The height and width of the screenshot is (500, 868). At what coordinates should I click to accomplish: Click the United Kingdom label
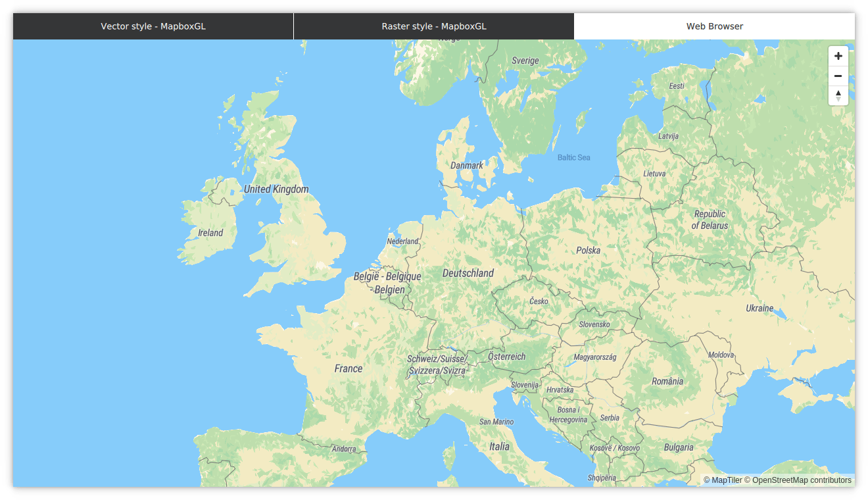[276, 189]
